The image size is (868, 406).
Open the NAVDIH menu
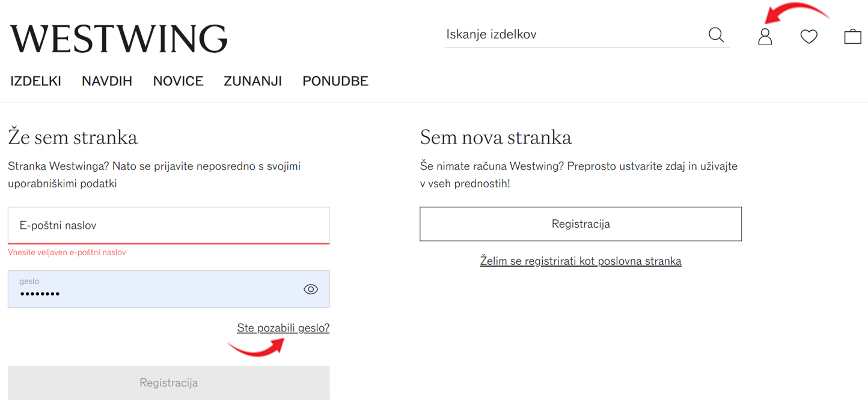107,81
